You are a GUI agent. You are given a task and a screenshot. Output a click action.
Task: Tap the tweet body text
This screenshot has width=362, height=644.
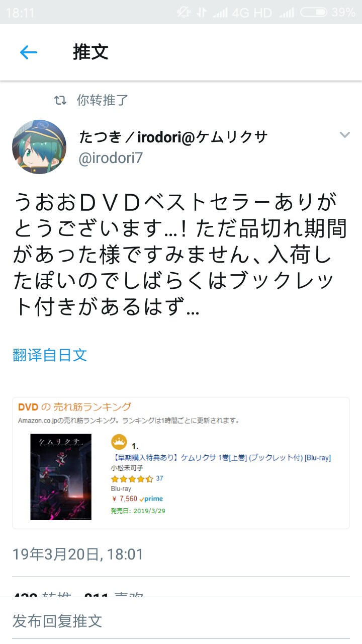point(180,254)
